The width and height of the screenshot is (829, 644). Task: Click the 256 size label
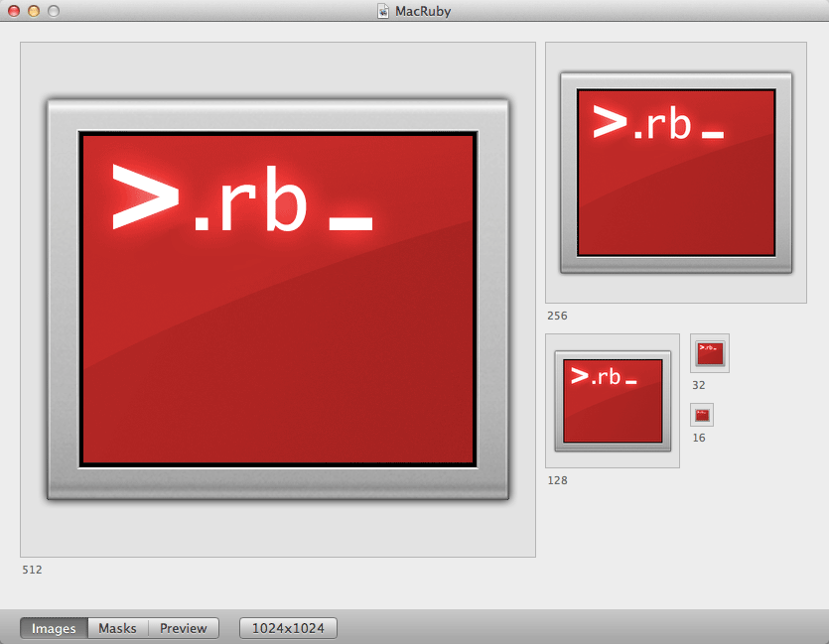coord(557,316)
